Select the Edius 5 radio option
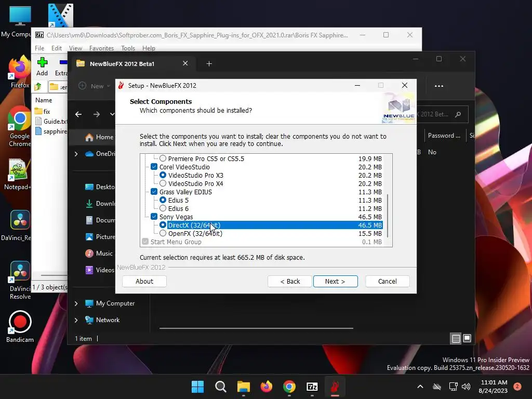Screen dimensions: 532x399 click(x=163, y=200)
